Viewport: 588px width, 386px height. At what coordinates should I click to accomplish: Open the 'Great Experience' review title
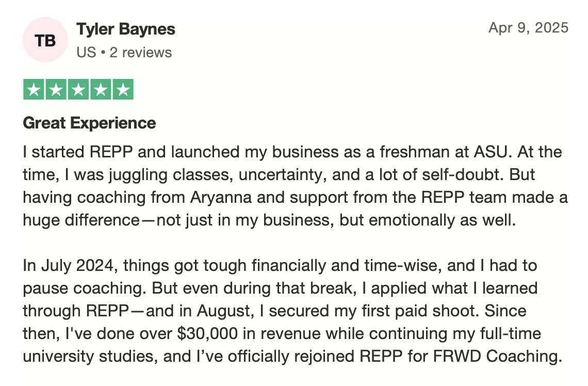[89, 123]
